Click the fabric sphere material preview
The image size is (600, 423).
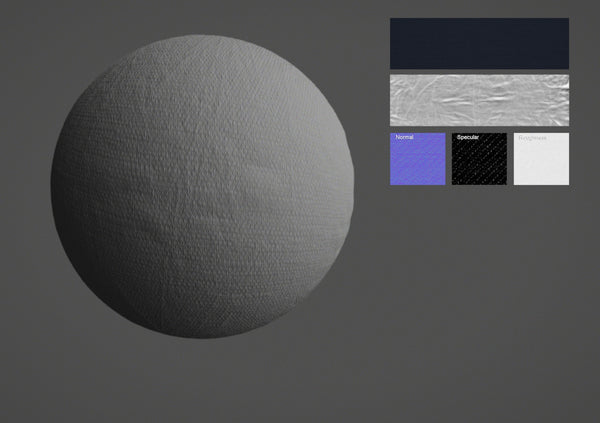(203, 186)
